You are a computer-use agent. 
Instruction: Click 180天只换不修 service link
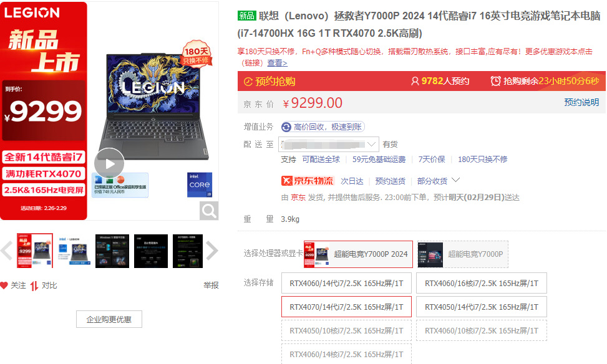[482, 160]
